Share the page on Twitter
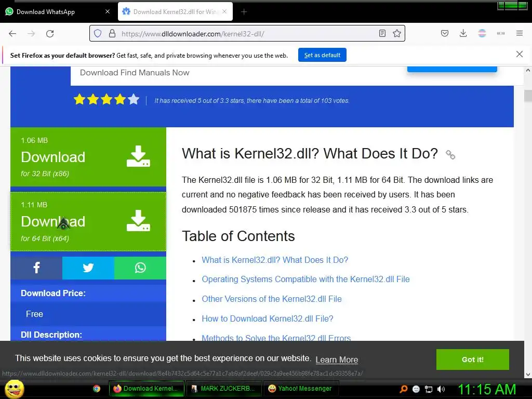 (88, 268)
